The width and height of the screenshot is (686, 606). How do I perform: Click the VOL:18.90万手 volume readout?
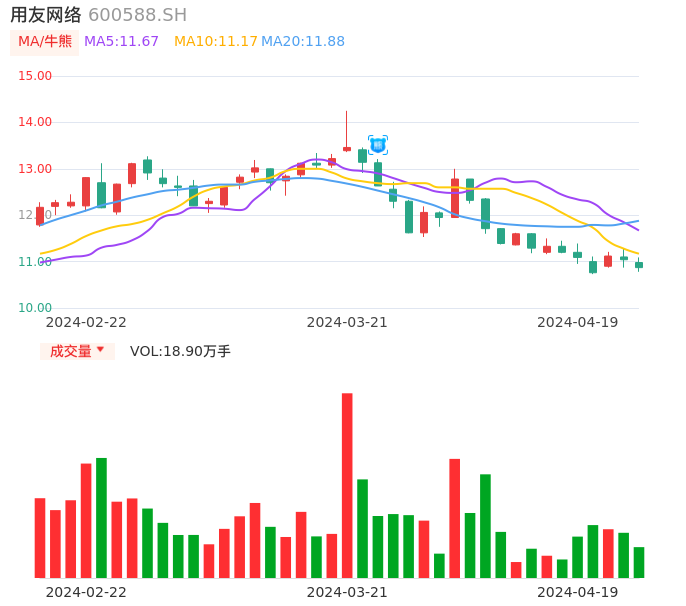(180, 351)
